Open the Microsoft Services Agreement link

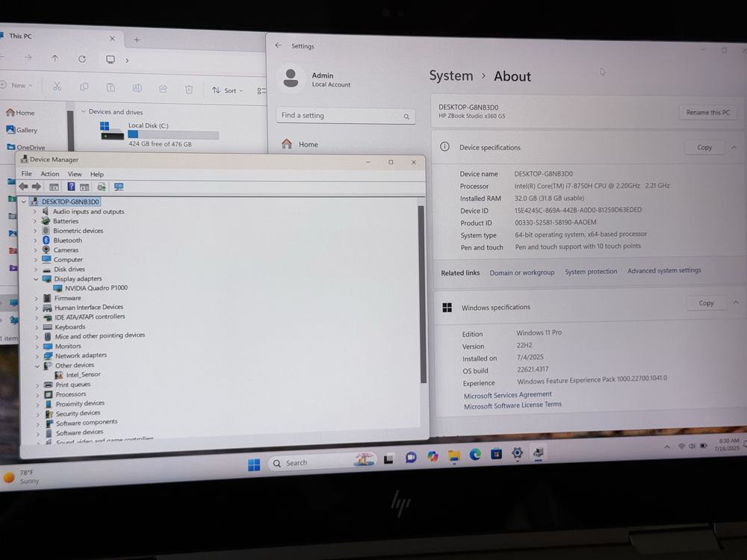point(507,395)
